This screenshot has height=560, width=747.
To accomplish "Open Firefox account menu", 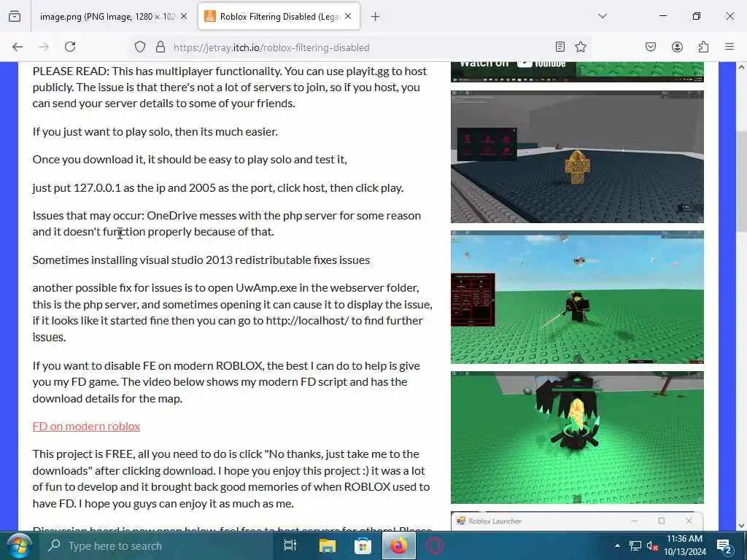I will (x=677, y=47).
